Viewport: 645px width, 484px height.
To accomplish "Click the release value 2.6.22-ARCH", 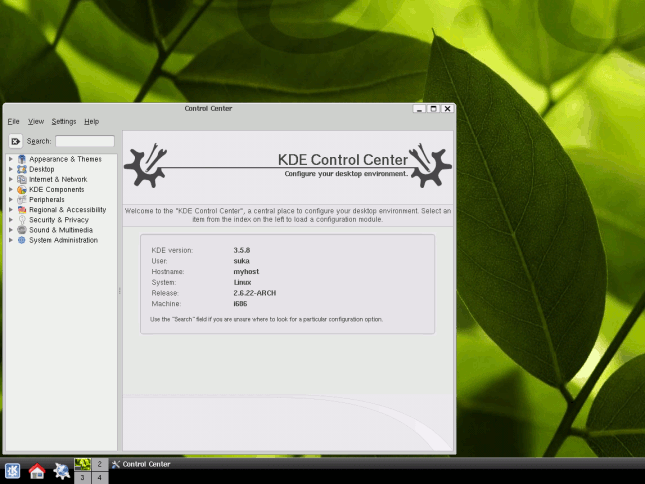I will pos(255,293).
